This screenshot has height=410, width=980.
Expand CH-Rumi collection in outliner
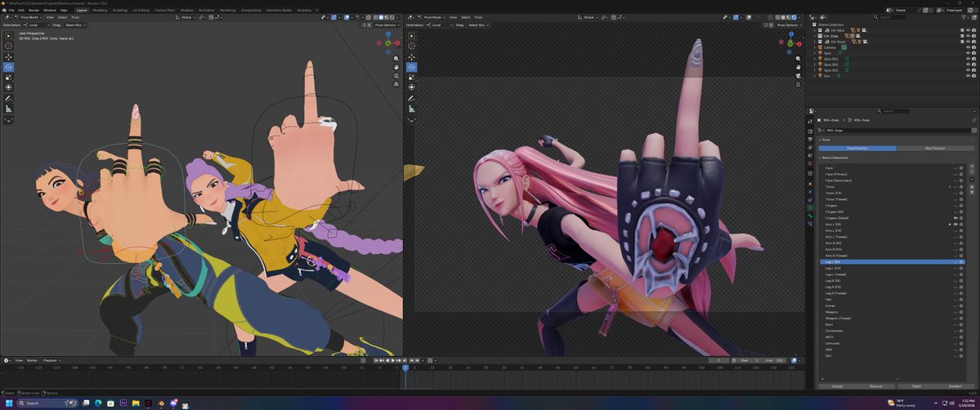click(814, 42)
